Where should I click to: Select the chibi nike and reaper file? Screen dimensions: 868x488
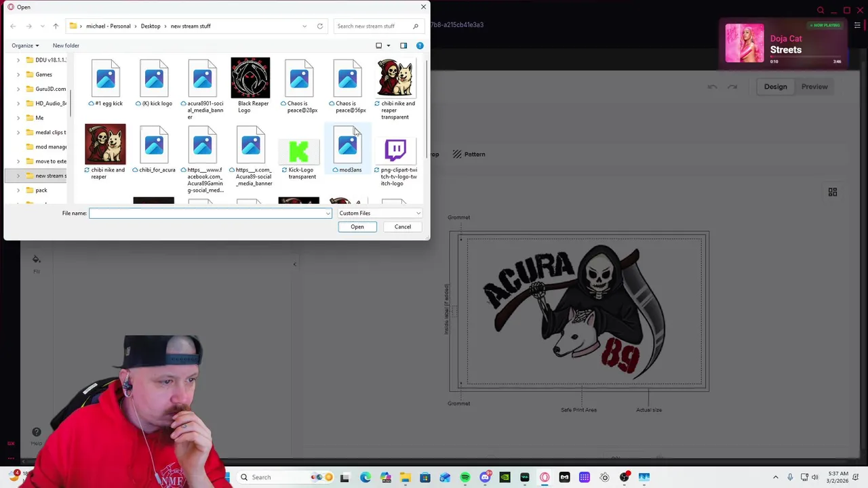pyautogui.click(x=105, y=152)
